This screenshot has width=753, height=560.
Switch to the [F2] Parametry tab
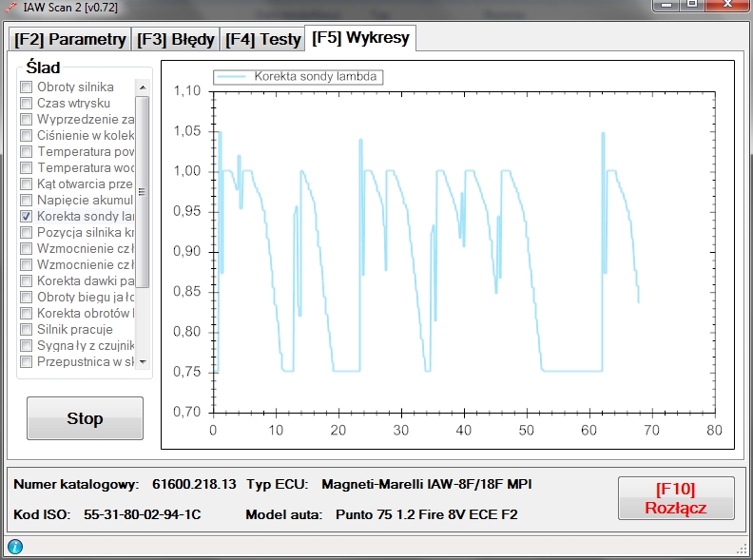(69, 39)
